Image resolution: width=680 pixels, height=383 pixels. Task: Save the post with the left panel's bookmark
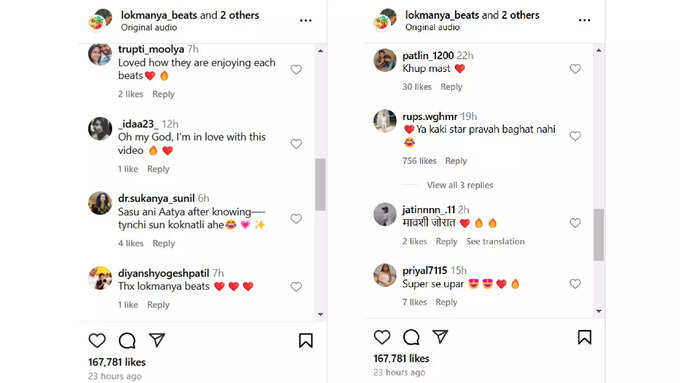pyautogui.click(x=305, y=340)
